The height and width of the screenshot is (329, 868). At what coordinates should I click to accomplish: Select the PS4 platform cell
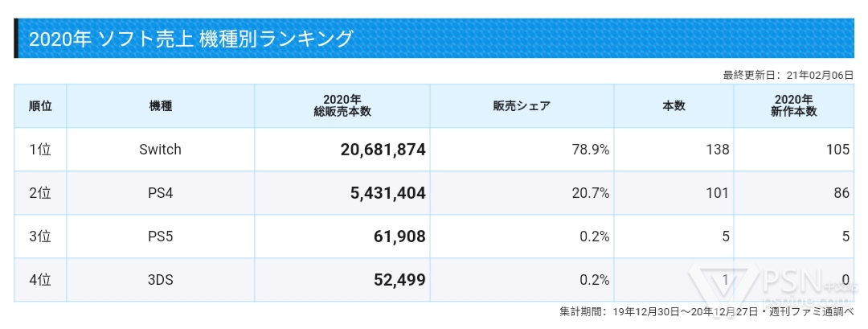[x=161, y=193]
